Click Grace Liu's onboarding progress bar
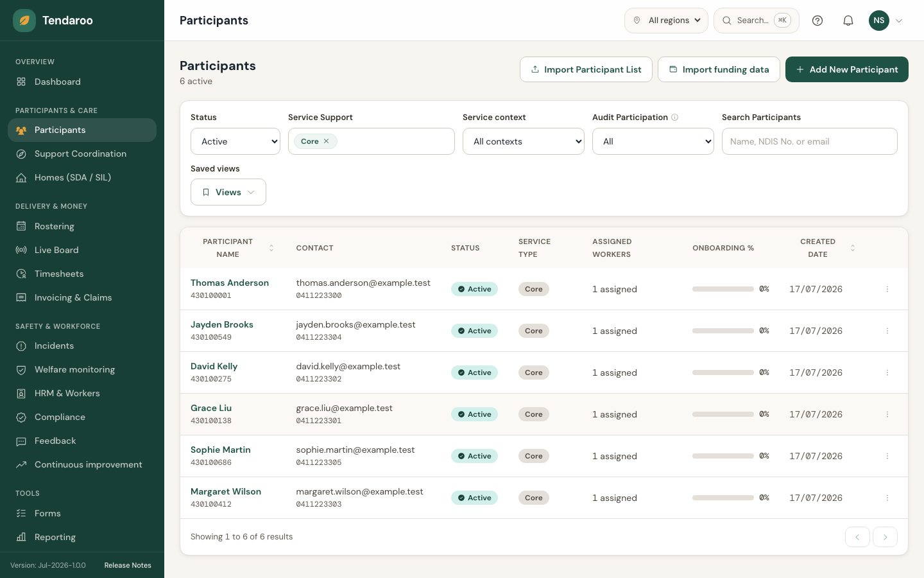This screenshot has width=924, height=578. tap(723, 414)
